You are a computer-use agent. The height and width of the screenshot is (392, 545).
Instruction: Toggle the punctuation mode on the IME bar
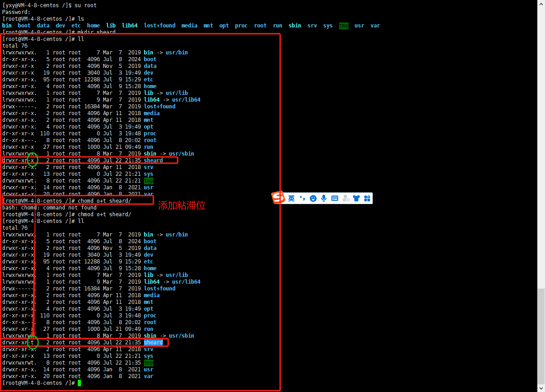(x=302, y=198)
